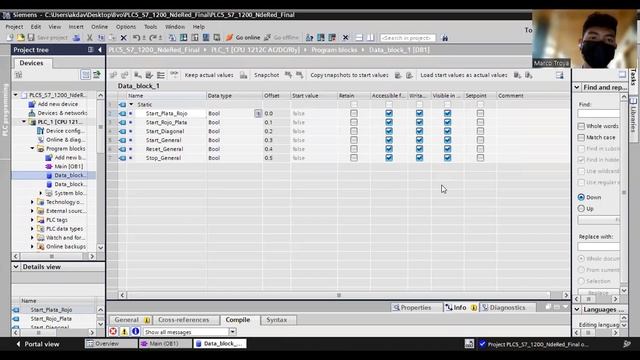This screenshot has height=360, width=640.
Task: Click the Delete X icon in toolbar
Action: point(124,38)
